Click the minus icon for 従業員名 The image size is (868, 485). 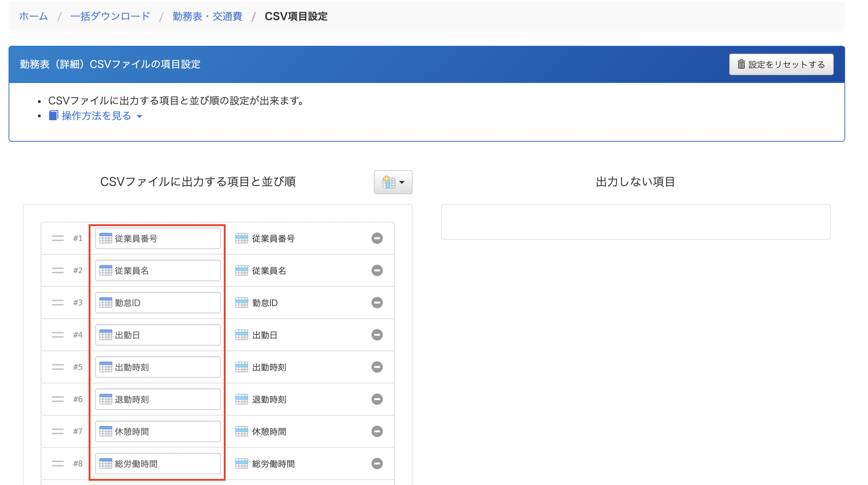[x=377, y=270]
